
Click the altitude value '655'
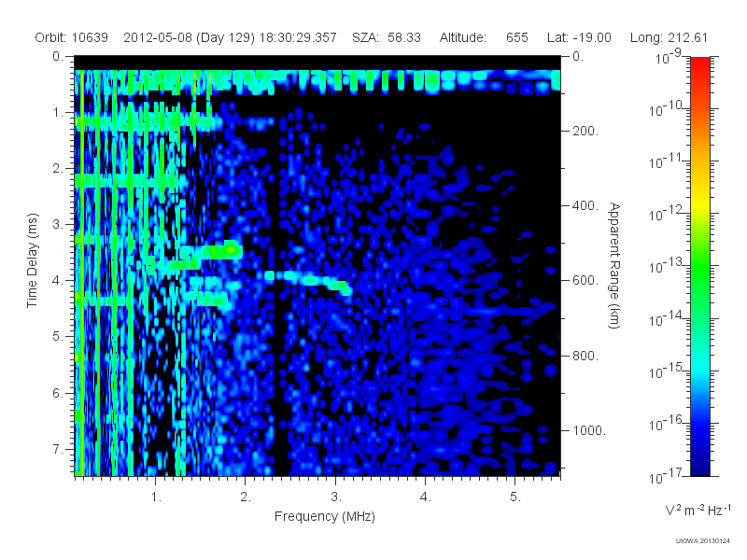[x=517, y=37]
